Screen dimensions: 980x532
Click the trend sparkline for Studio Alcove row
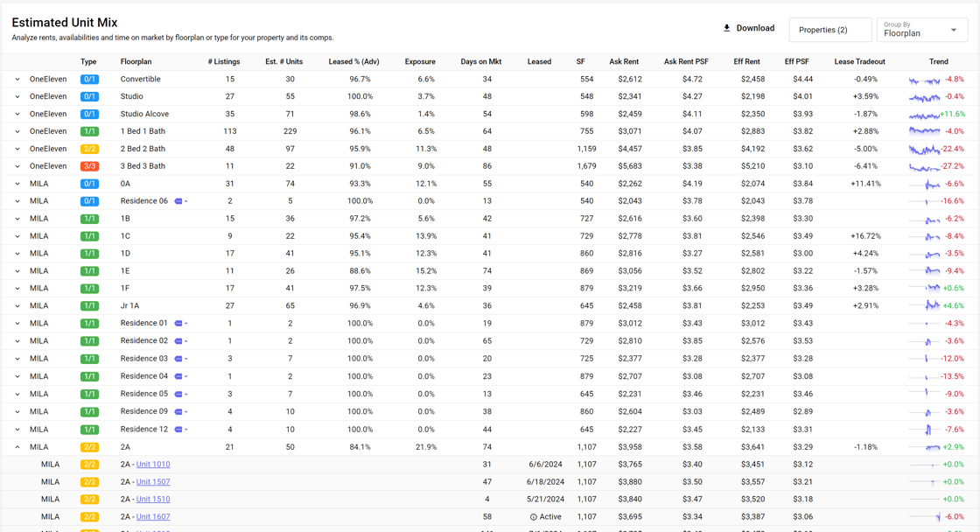click(924, 115)
